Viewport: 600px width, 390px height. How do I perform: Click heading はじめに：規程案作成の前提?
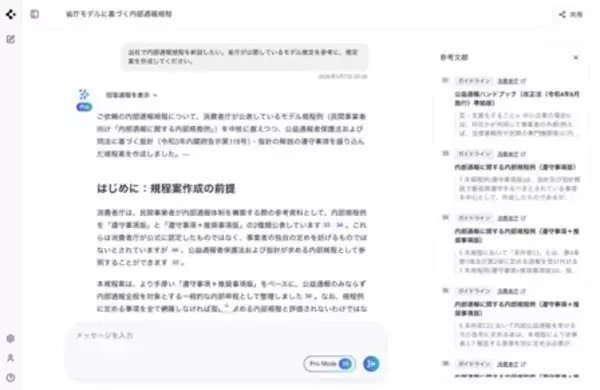tap(166, 189)
